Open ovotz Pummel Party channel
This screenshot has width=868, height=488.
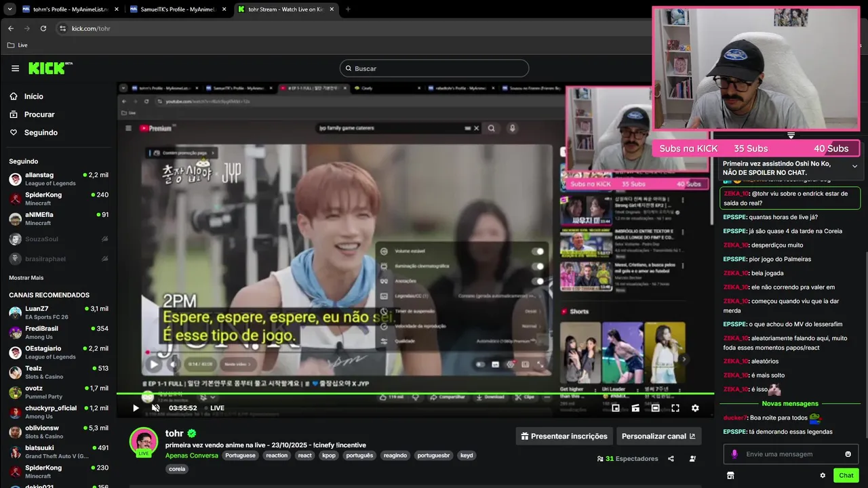click(58, 392)
